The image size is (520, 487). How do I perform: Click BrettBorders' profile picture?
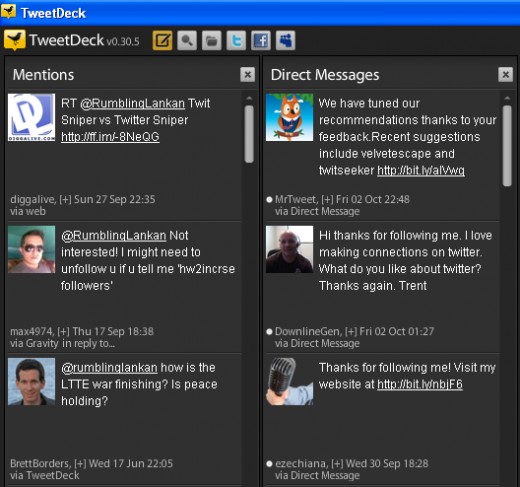point(32,382)
